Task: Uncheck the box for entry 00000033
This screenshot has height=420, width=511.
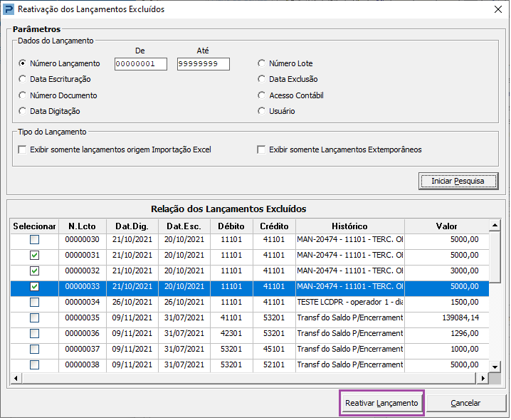Action: pyautogui.click(x=35, y=287)
